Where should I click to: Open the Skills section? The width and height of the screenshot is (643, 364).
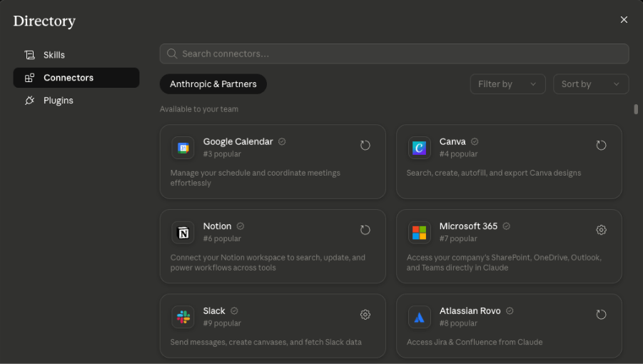(76, 55)
